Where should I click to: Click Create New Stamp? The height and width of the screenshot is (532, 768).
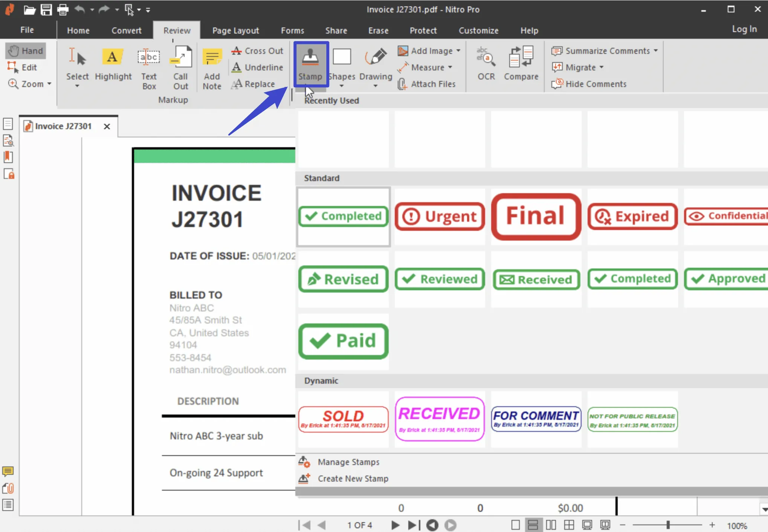(x=352, y=479)
